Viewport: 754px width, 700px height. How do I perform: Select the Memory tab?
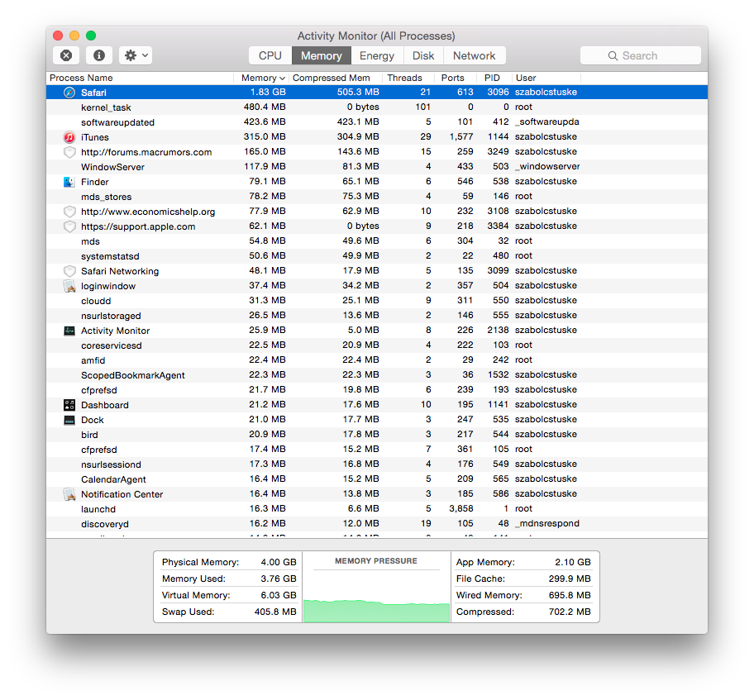(x=322, y=55)
